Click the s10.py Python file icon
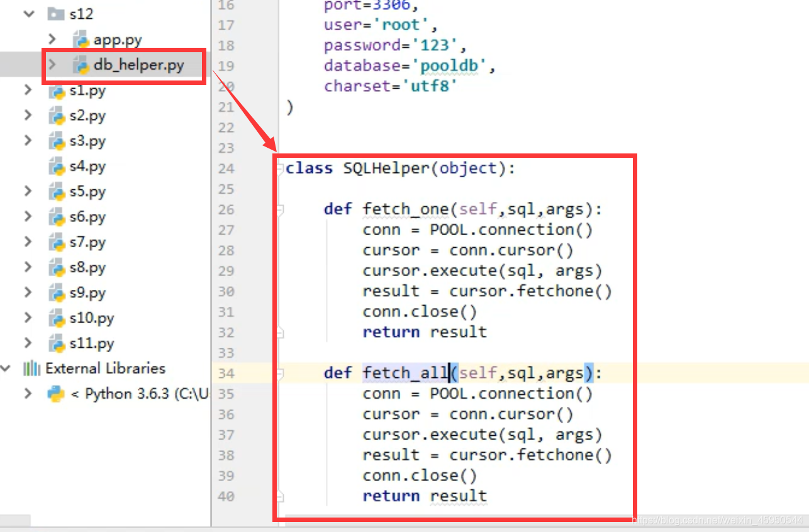 tap(57, 318)
